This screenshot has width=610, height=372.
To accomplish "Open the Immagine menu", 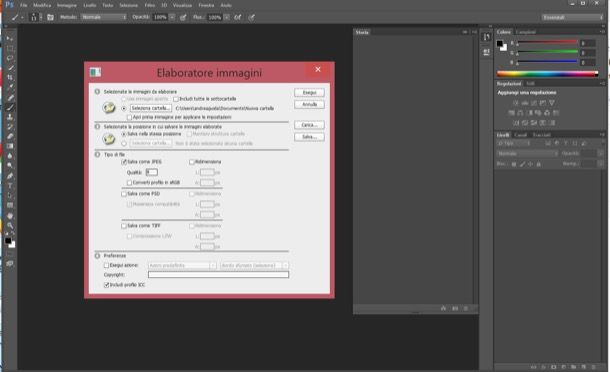I will click(67, 5).
